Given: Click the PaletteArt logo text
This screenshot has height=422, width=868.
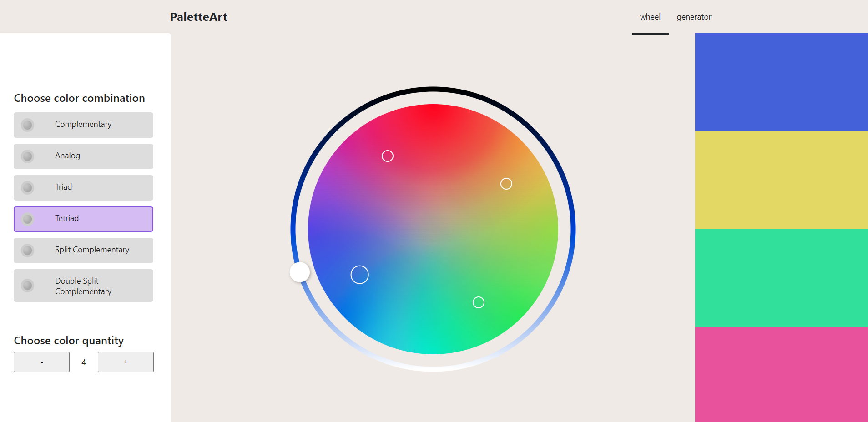Looking at the screenshot, I should tap(199, 17).
